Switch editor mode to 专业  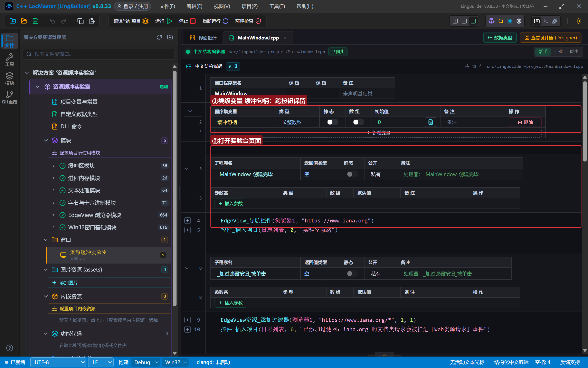pos(558,52)
